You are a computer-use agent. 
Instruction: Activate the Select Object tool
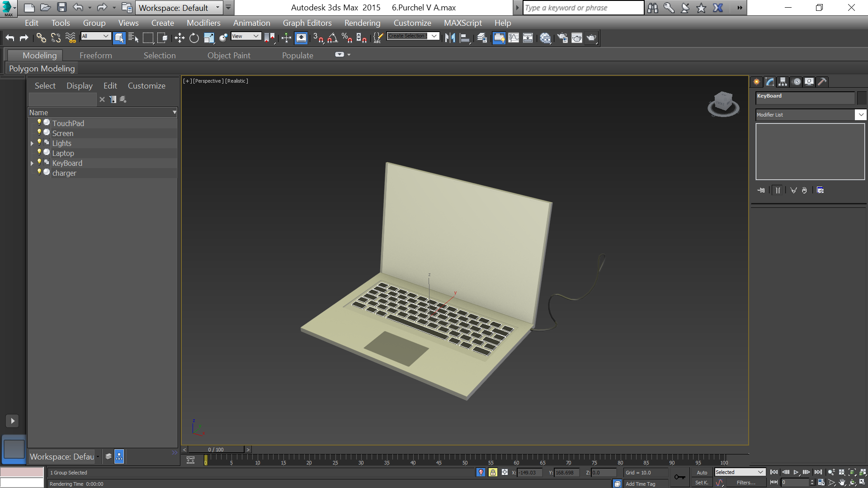119,38
